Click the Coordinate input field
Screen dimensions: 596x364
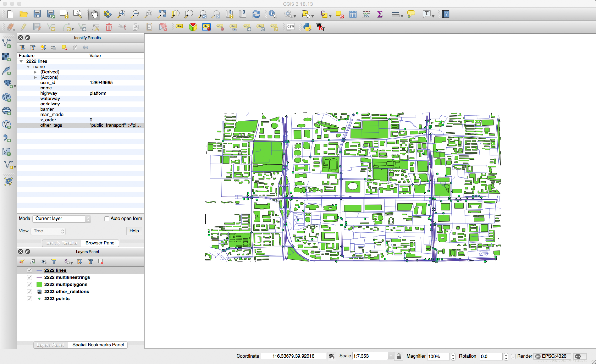[293, 356]
